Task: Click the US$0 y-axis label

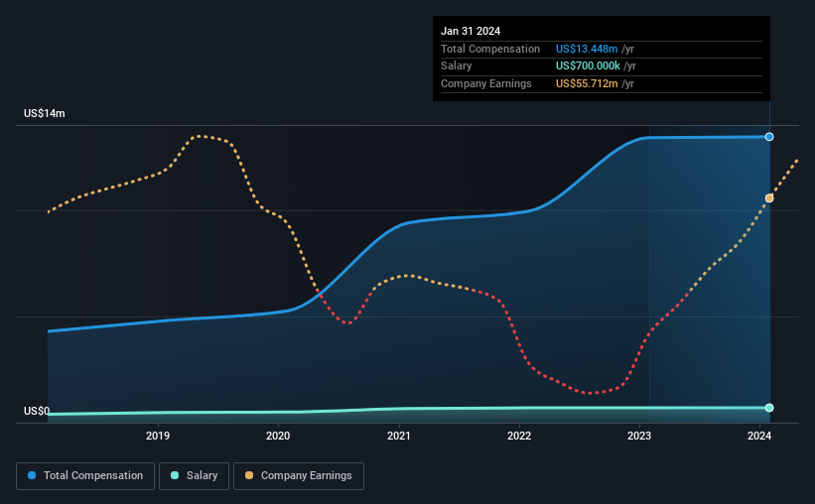Action: (37, 411)
